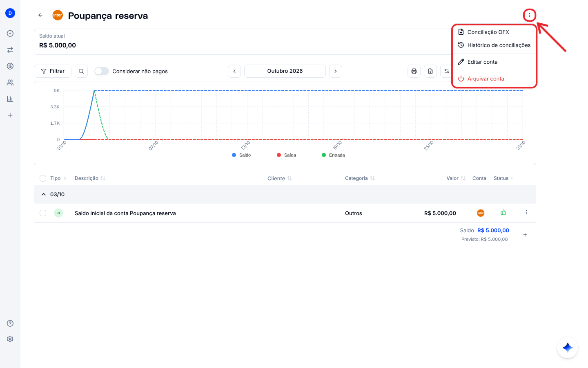Open the settings gear icon
This screenshot has width=588, height=368.
pyautogui.click(x=10, y=339)
